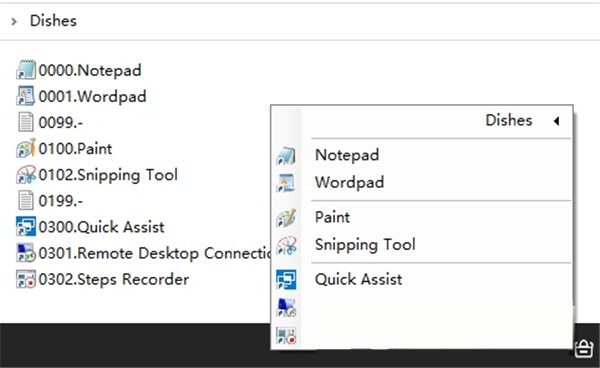Image resolution: width=600 pixels, height=368 pixels.
Task: Click the Remote Desktop icon in the popup menu
Action: [286, 308]
